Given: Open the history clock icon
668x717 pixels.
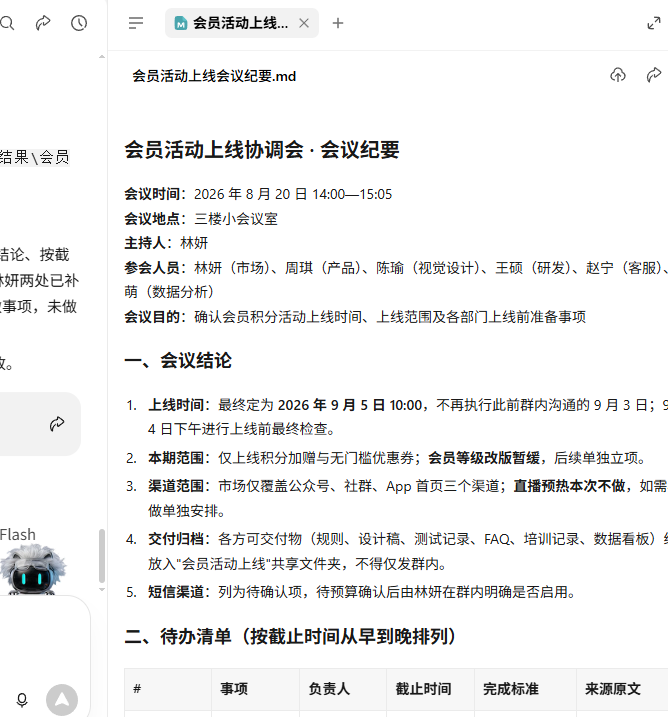Looking at the screenshot, I should coord(79,23).
